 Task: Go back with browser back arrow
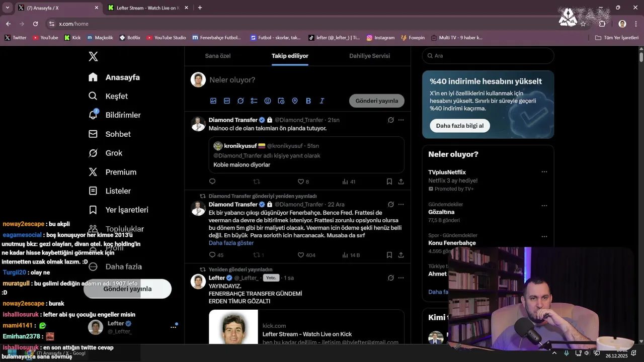(8, 24)
